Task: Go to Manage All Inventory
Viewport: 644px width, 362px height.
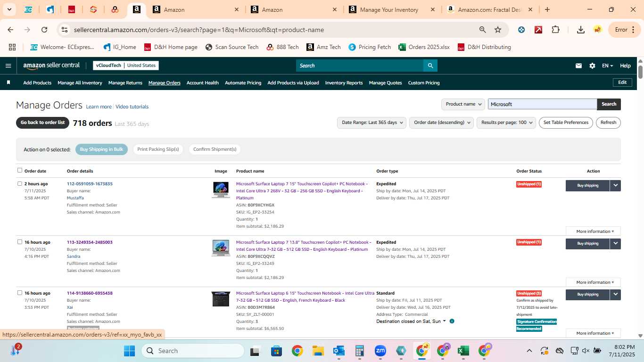Action: coord(80,83)
